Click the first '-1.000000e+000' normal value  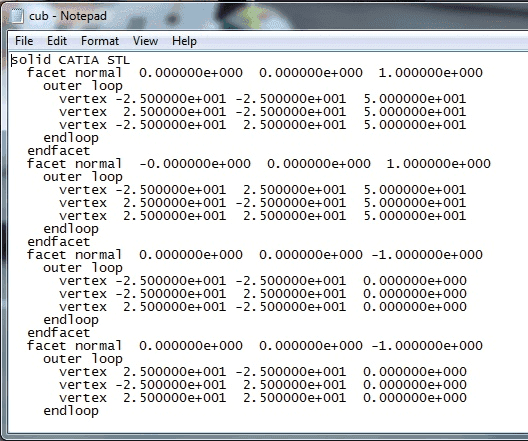[427, 255]
